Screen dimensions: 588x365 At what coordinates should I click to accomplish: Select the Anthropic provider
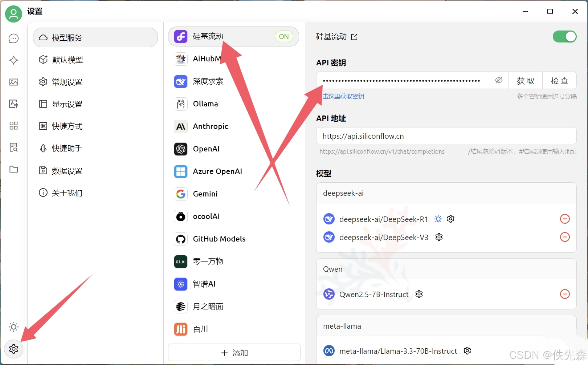coord(233,126)
